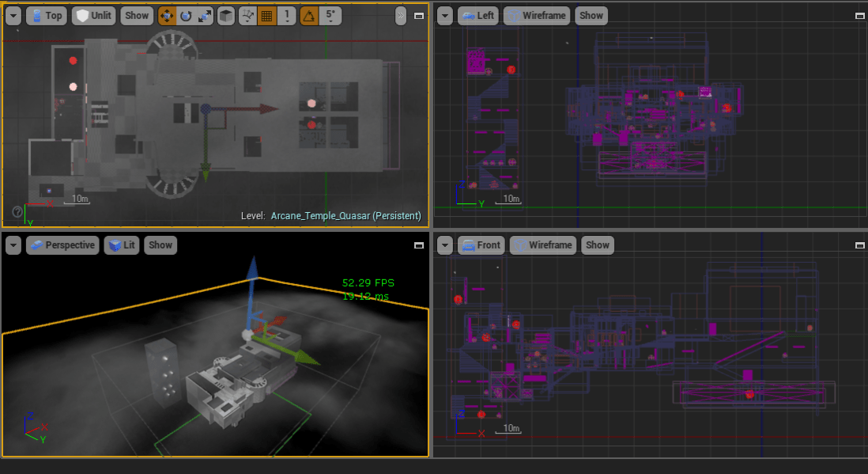Open the surface snapping options
Screen dimensions: 868x474
pos(247,15)
